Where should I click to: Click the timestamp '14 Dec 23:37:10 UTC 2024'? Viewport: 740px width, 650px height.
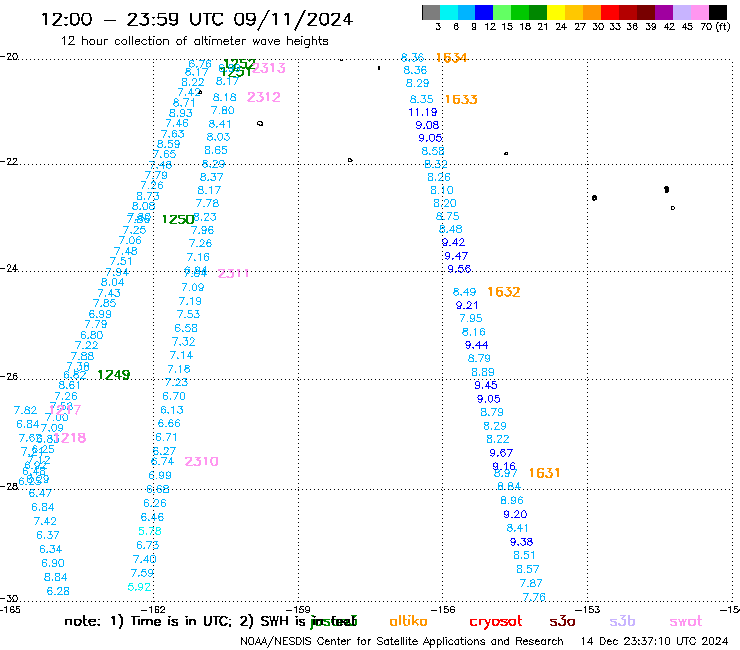click(x=654, y=642)
